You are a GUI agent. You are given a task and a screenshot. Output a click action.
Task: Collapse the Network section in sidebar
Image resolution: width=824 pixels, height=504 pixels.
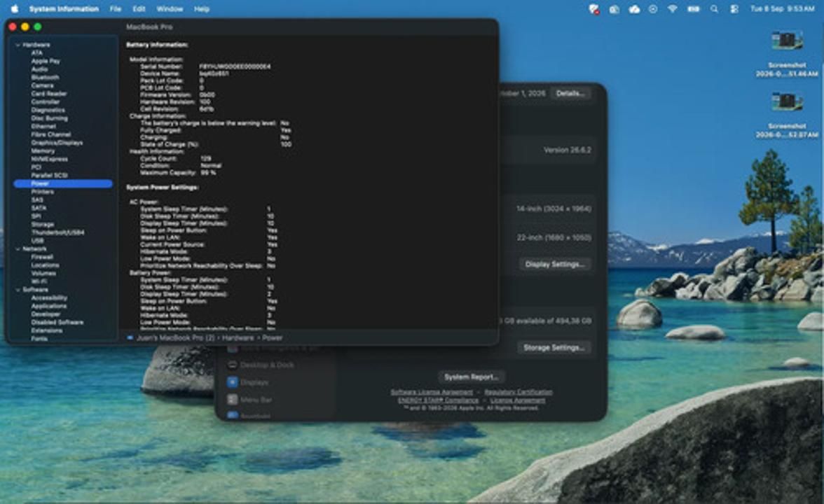point(18,249)
